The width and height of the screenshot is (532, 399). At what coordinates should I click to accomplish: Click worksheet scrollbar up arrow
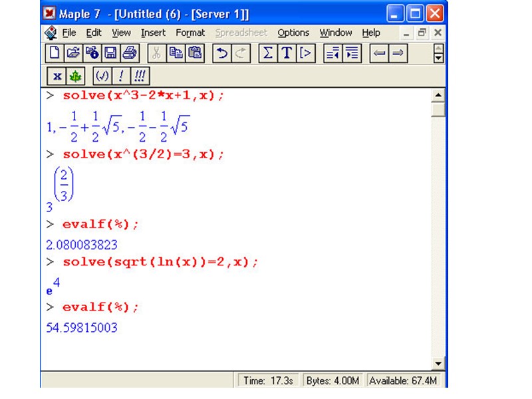pyautogui.click(x=438, y=95)
